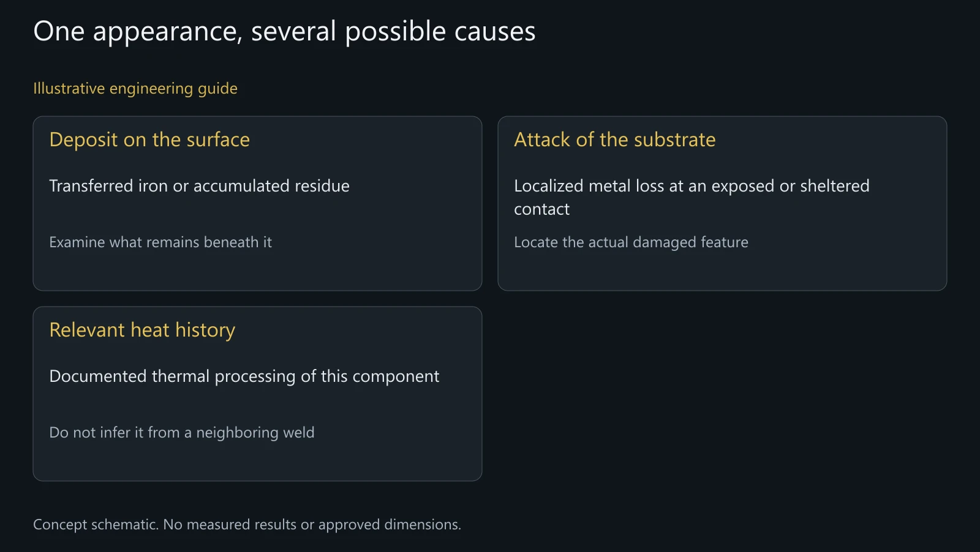Select 'Documented thermal processing of this component'
Screen dimensions: 980x552
(x=244, y=376)
